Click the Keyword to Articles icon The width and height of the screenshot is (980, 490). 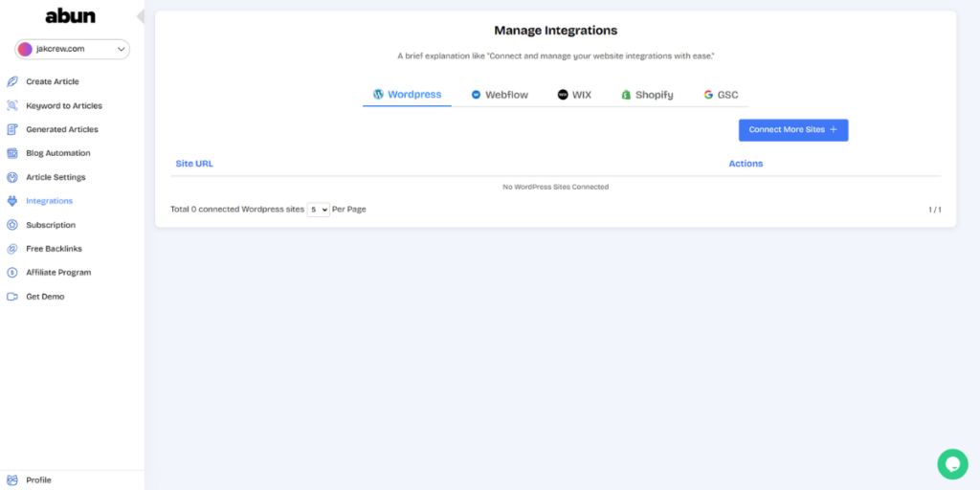coord(11,105)
